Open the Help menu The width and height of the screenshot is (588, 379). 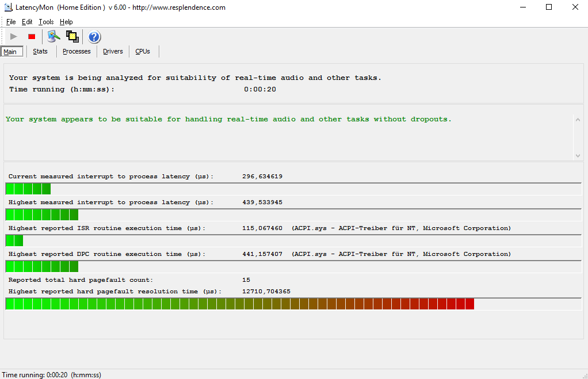pyautogui.click(x=66, y=22)
